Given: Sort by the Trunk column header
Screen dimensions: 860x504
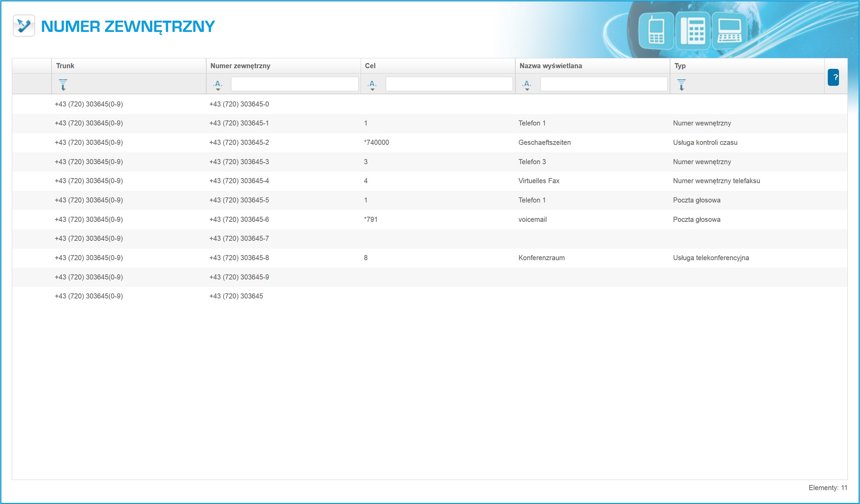Looking at the screenshot, I should click(65, 66).
